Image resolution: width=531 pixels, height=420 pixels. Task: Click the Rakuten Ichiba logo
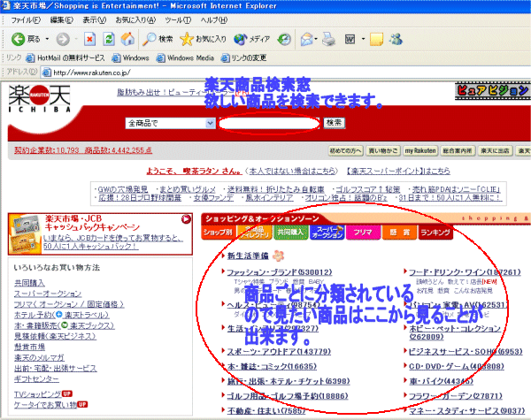coord(39,99)
